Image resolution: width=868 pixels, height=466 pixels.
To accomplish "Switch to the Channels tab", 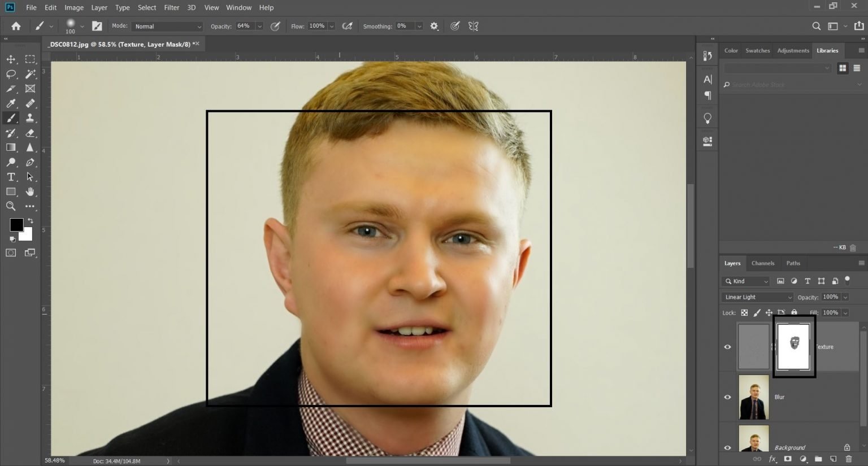I will (x=763, y=263).
